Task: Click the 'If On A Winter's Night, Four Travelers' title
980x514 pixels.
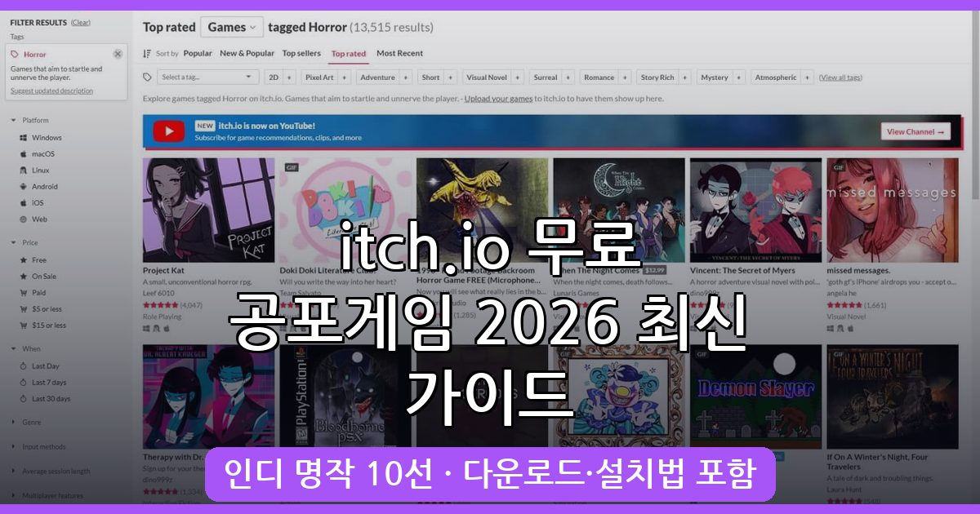Action: pyautogui.click(x=877, y=463)
